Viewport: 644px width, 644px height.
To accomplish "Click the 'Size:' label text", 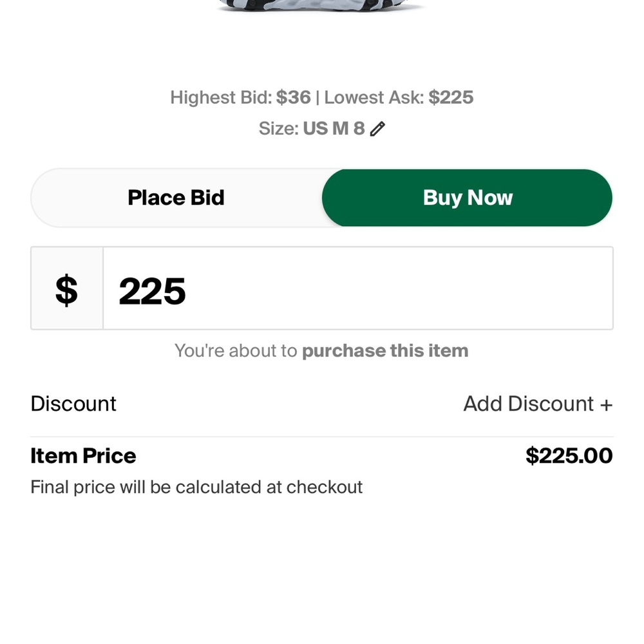I will click(279, 129).
